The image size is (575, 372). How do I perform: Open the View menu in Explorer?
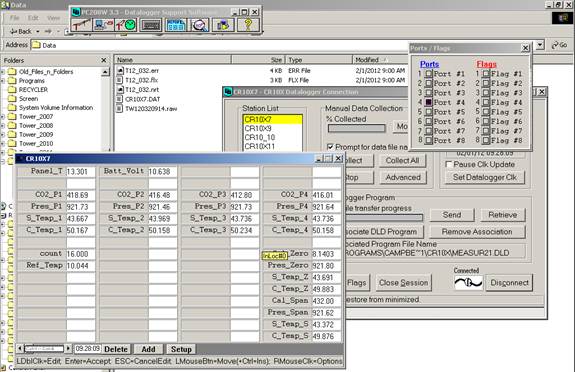click(54, 18)
